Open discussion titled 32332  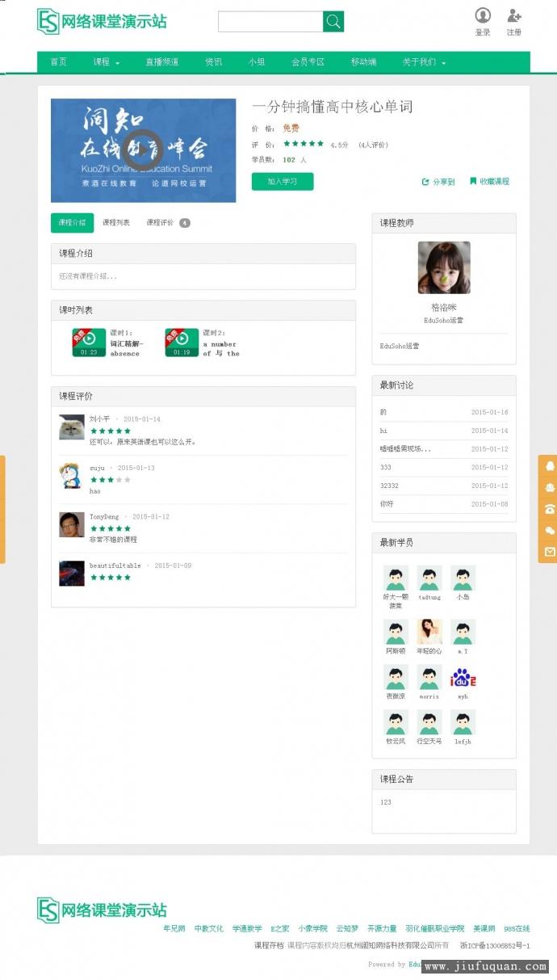pos(389,486)
